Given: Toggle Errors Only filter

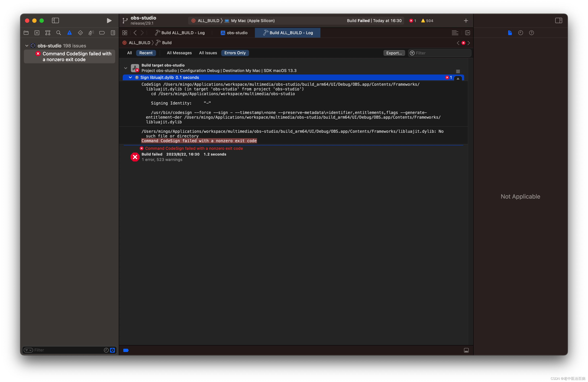Looking at the screenshot, I should [235, 53].
